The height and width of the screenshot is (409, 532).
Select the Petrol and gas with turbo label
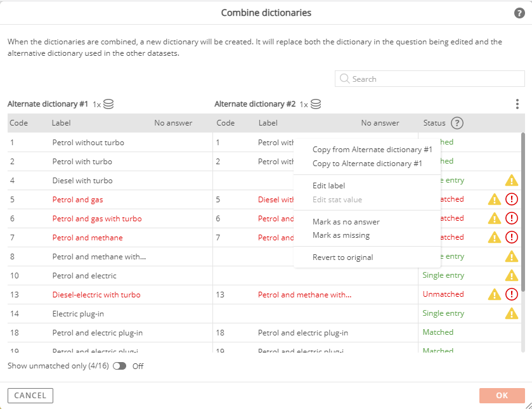(x=97, y=219)
